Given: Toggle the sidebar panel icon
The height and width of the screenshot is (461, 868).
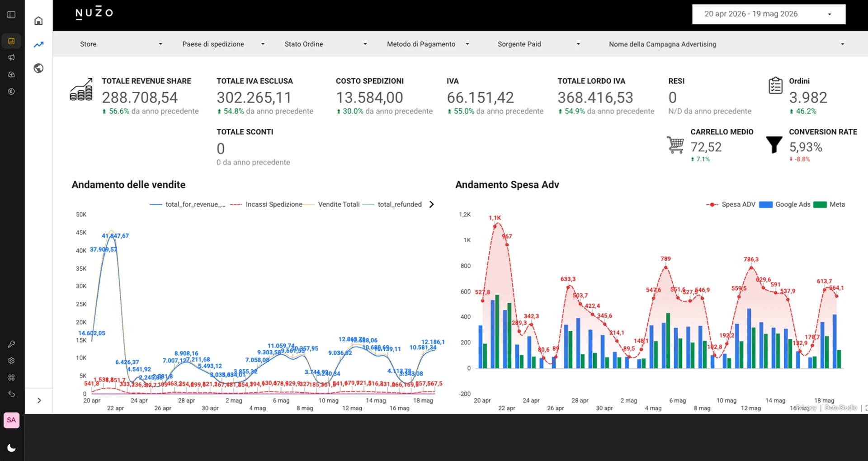Looking at the screenshot, I should pos(11,14).
